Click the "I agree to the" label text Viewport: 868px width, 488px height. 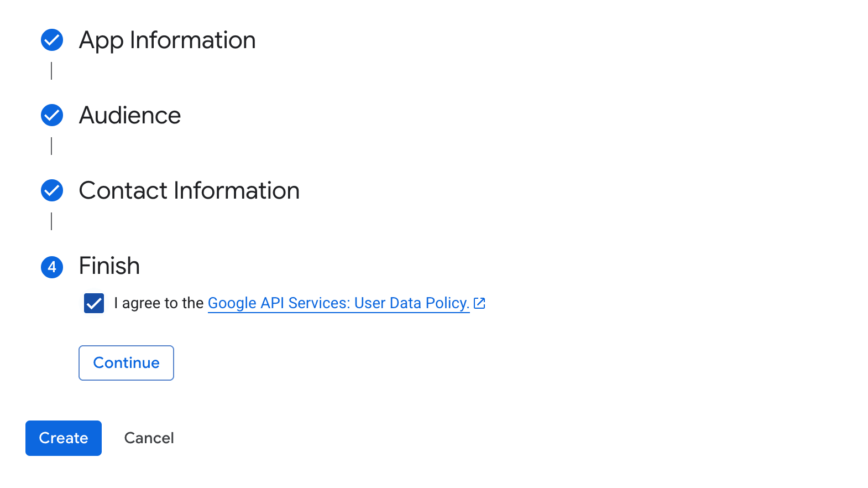pos(159,303)
